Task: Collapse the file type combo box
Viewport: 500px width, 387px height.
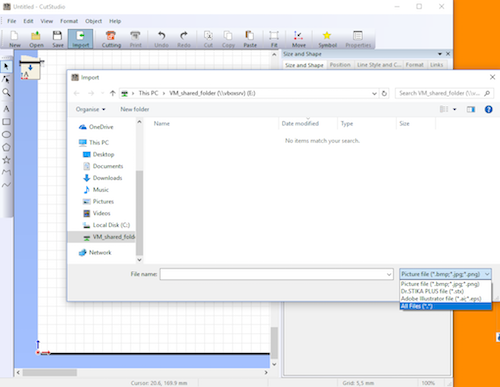Action: click(x=487, y=274)
